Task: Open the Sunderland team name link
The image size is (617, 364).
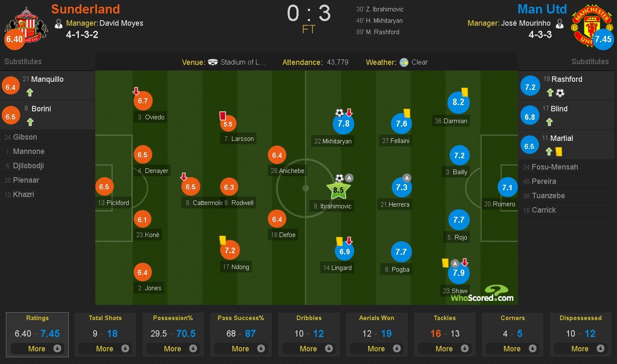Action: point(86,9)
